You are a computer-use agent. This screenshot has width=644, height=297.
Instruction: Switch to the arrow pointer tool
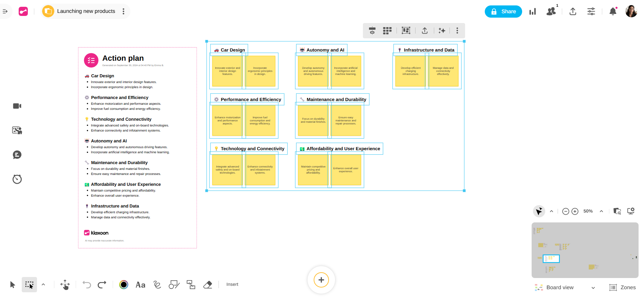13,285
